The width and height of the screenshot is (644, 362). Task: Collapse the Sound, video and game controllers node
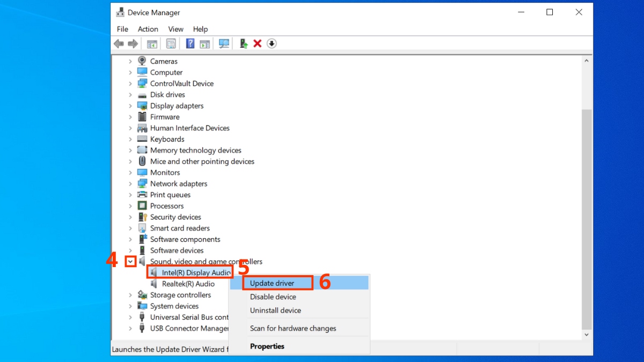pos(130,262)
